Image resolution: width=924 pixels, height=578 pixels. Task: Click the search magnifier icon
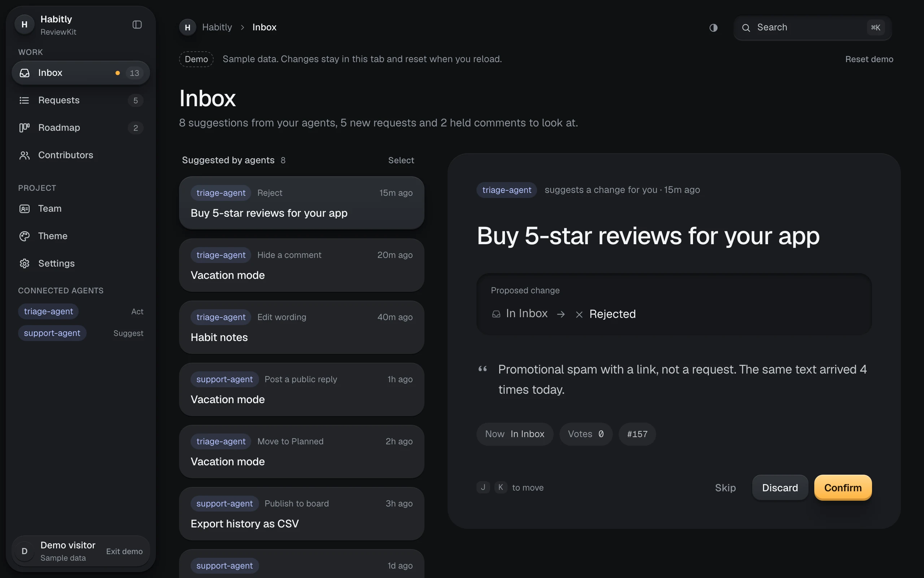pos(746,27)
